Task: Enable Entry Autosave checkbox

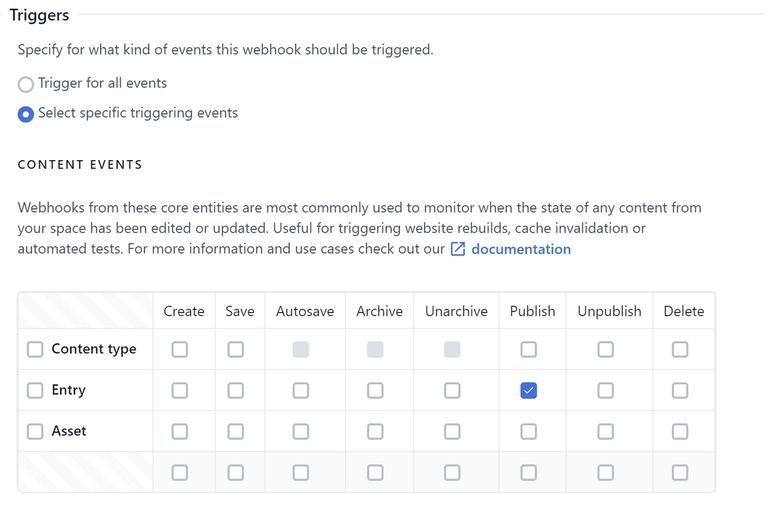Action: pos(301,390)
